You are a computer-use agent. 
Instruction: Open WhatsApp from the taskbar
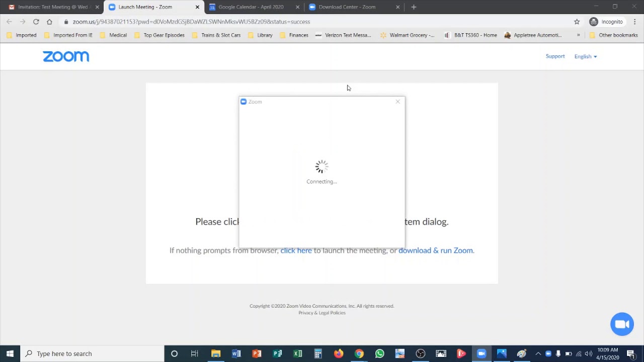(x=379, y=353)
